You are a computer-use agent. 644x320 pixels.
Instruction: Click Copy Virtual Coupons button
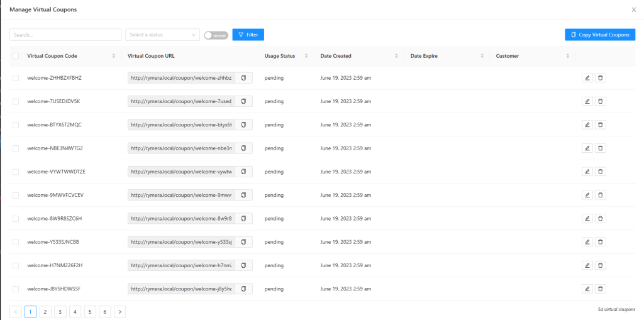coord(600,35)
